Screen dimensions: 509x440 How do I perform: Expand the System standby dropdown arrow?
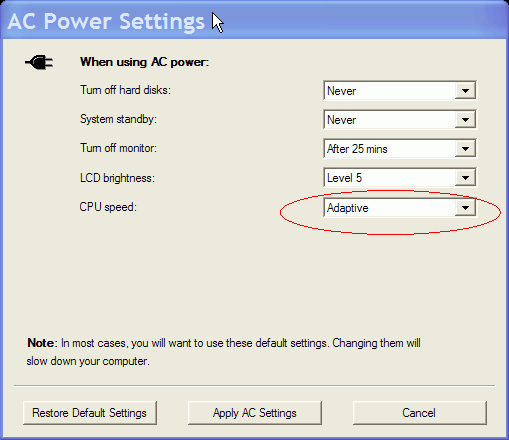pyautogui.click(x=465, y=119)
